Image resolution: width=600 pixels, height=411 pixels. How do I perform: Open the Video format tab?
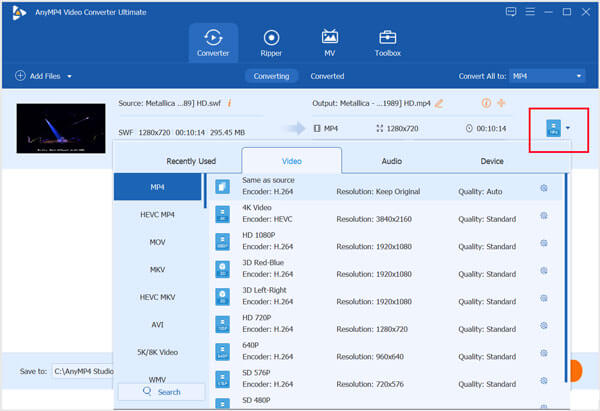(x=292, y=161)
